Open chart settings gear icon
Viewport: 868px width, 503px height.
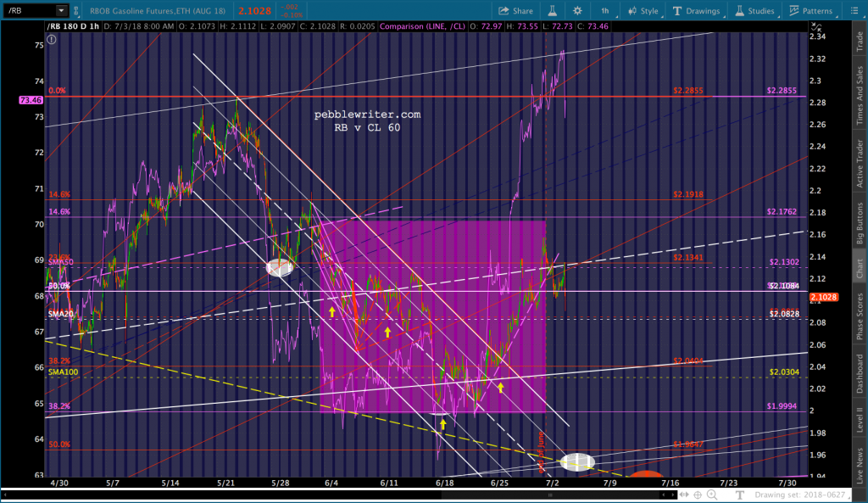pyautogui.click(x=577, y=11)
